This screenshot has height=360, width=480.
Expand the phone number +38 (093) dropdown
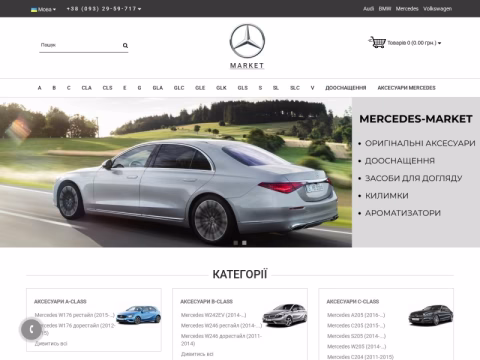(104, 9)
